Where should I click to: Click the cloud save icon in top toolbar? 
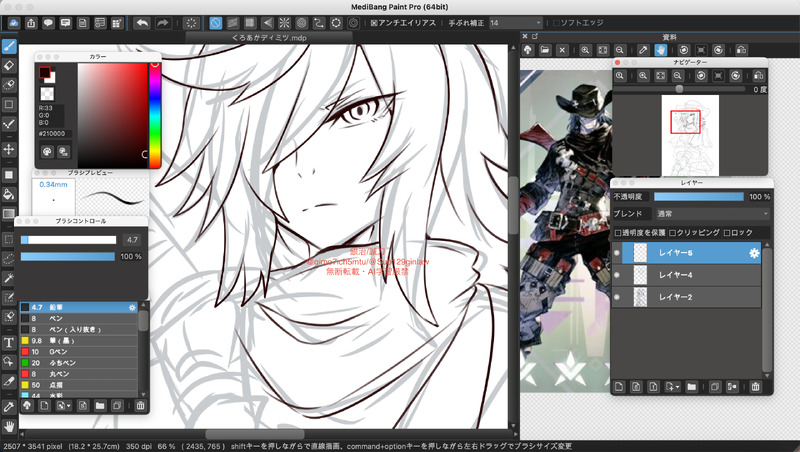[14, 23]
